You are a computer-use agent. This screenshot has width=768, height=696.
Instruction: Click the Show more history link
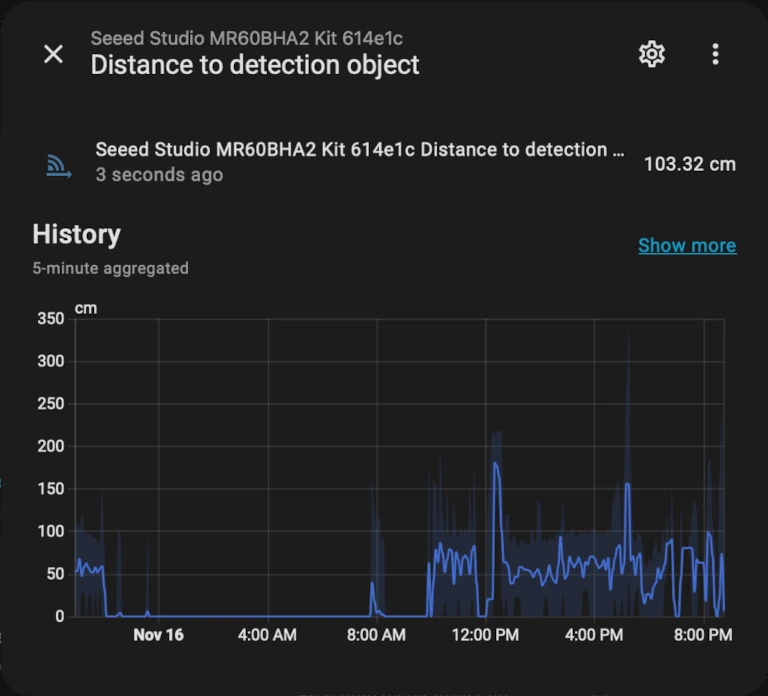(x=687, y=245)
